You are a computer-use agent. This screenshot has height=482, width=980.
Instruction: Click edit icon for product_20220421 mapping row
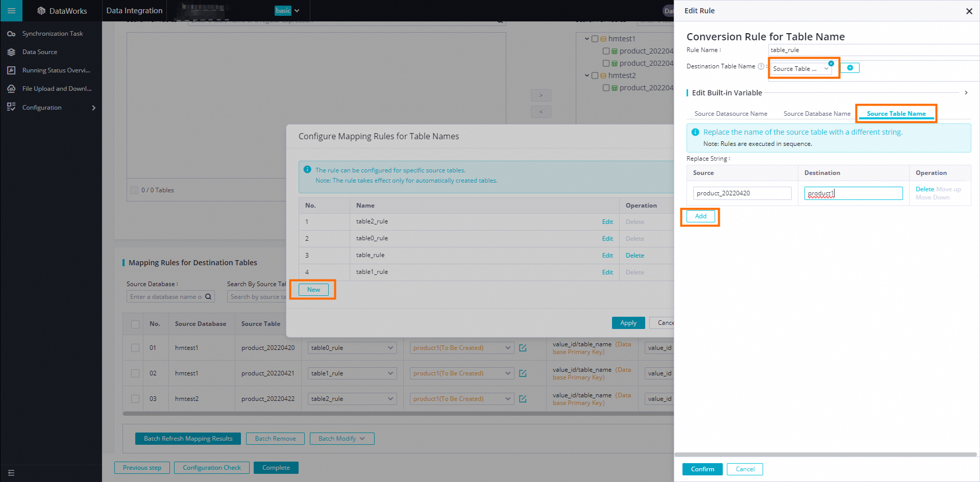click(x=523, y=373)
